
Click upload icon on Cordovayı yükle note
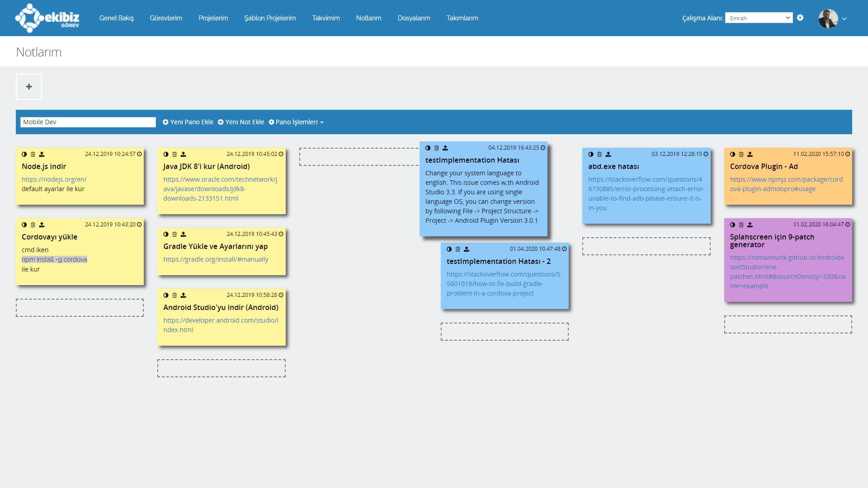coord(42,225)
